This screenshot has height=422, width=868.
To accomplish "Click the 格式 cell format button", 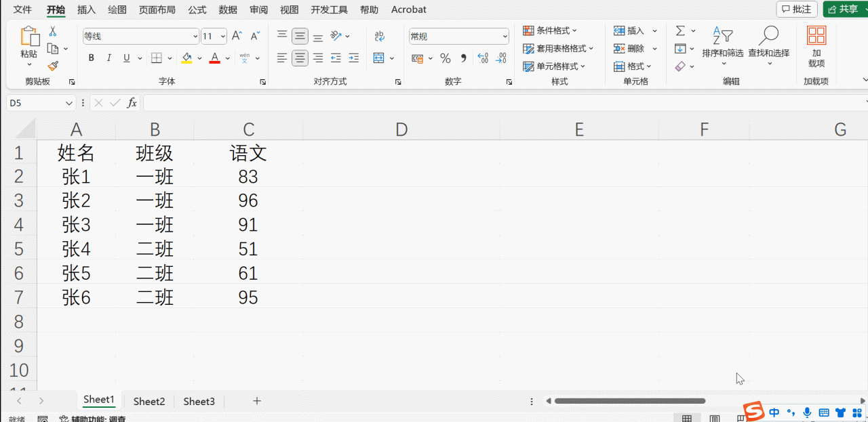I will click(x=633, y=66).
